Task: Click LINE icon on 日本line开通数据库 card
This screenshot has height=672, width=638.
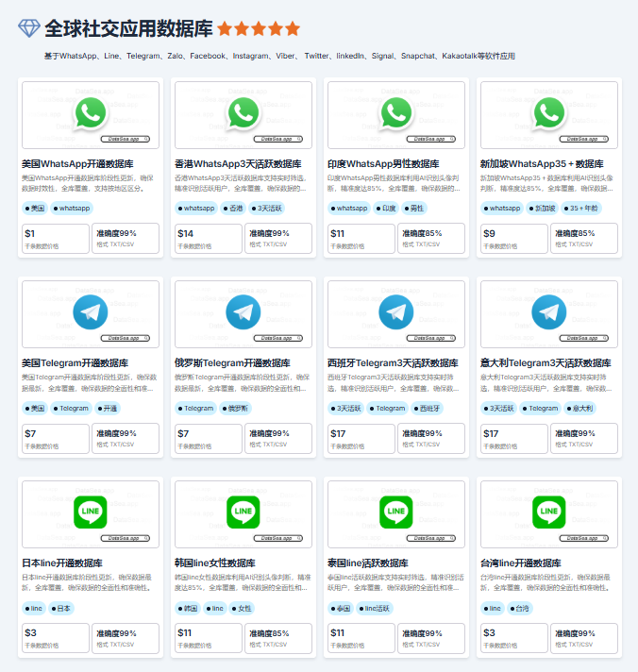Action: point(91,512)
